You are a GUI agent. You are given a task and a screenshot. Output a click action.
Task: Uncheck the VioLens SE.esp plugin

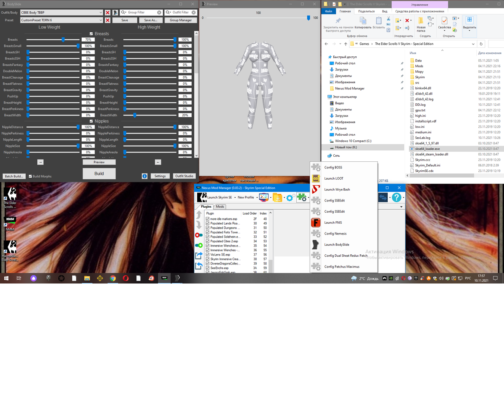click(208, 255)
